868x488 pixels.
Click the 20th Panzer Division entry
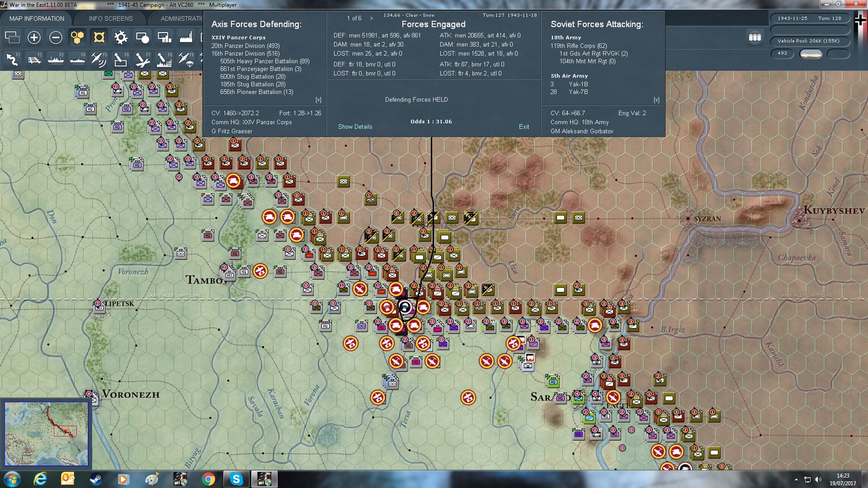click(x=245, y=46)
